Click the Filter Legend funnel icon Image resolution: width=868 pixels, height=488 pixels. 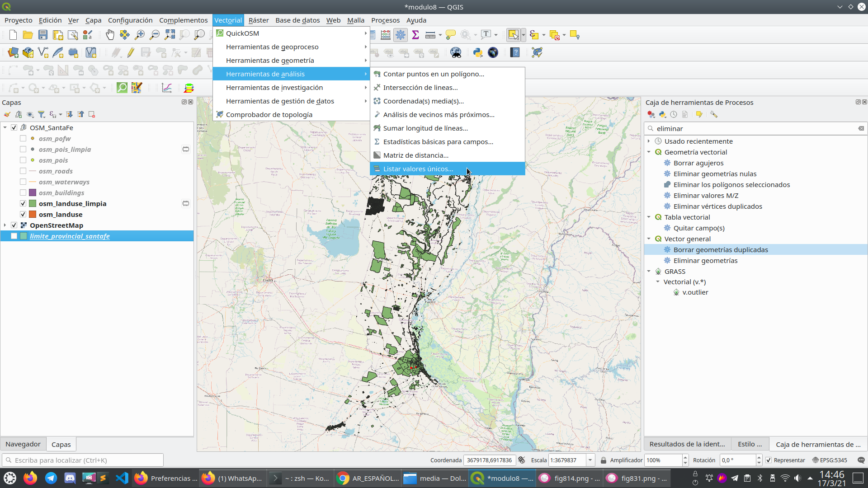click(41, 114)
